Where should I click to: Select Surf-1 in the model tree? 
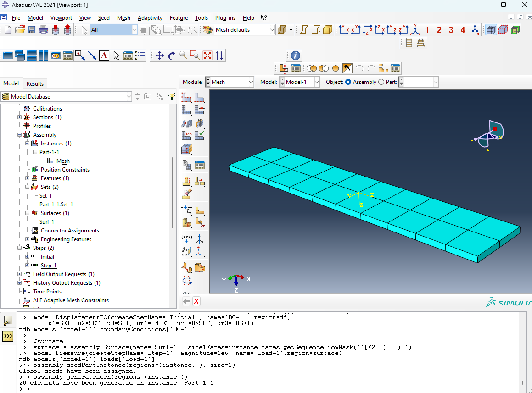(x=47, y=222)
